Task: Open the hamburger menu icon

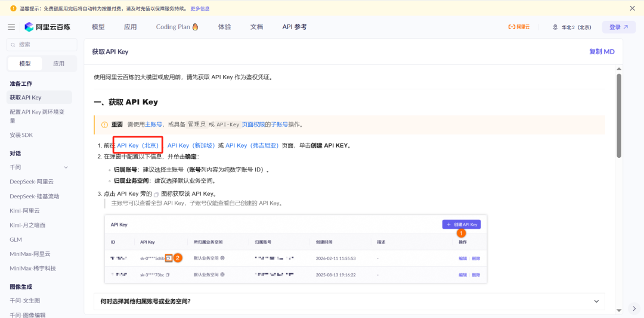Action: (11, 27)
